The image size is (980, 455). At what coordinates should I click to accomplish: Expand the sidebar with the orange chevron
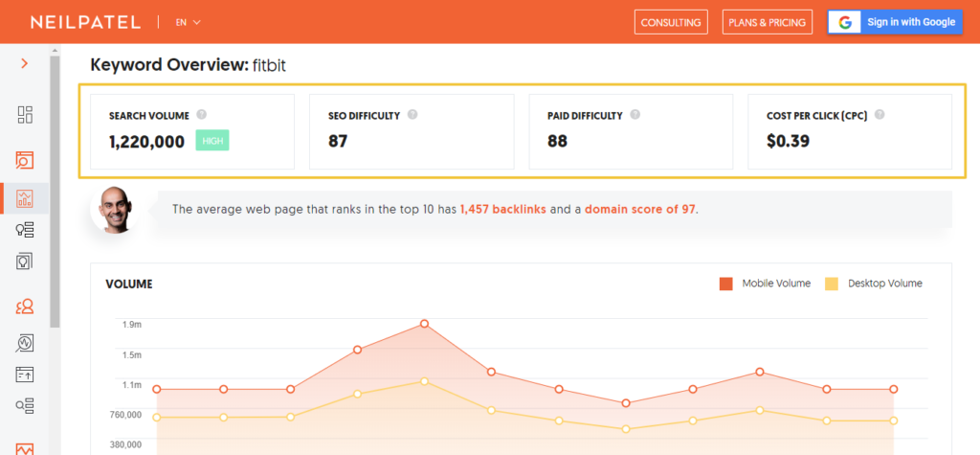(24, 63)
